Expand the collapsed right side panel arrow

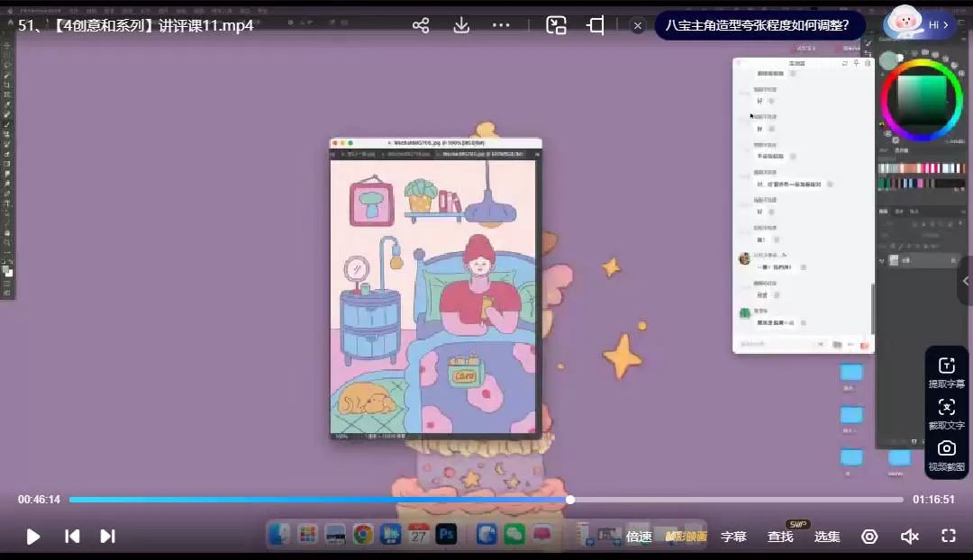pos(966,281)
